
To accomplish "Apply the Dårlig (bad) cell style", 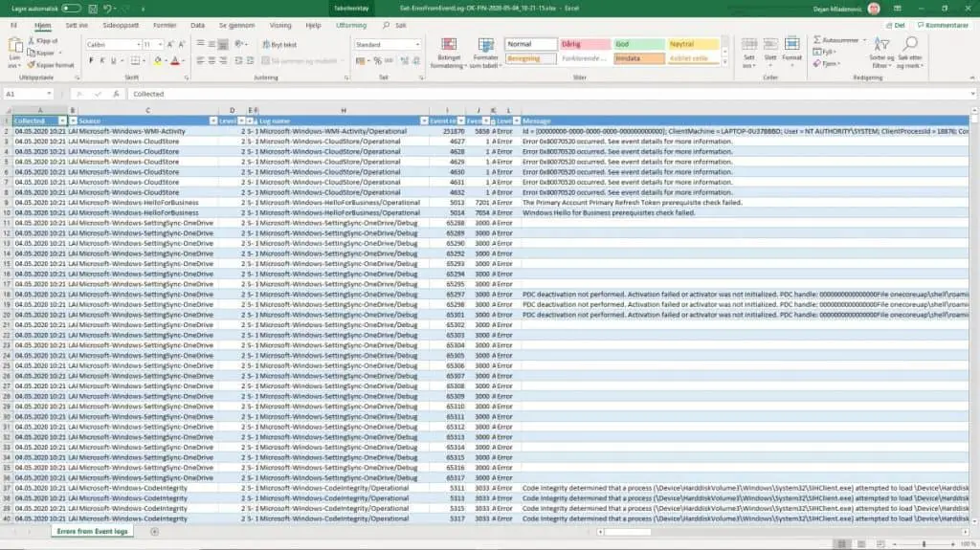I will click(x=585, y=44).
